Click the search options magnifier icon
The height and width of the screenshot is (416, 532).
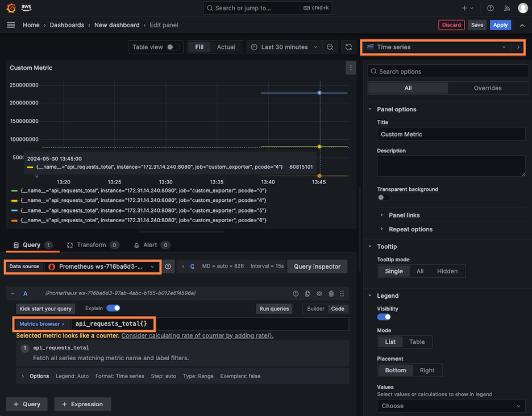(373, 72)
